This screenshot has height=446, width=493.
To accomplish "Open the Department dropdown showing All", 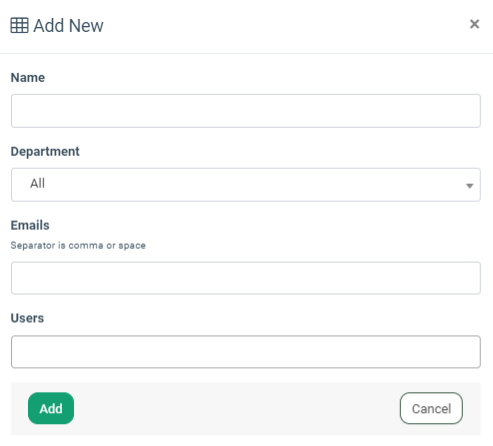I will (246, 185).
